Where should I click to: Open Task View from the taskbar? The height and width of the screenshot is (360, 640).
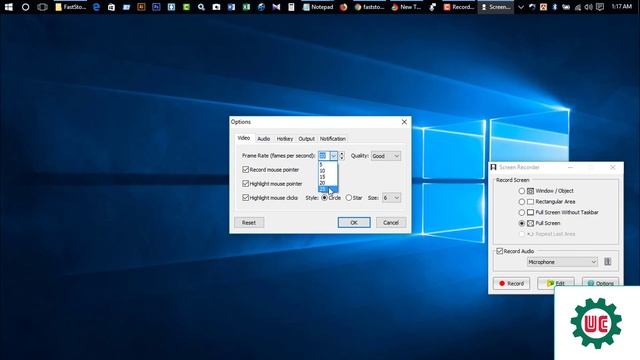pos(42,7)
